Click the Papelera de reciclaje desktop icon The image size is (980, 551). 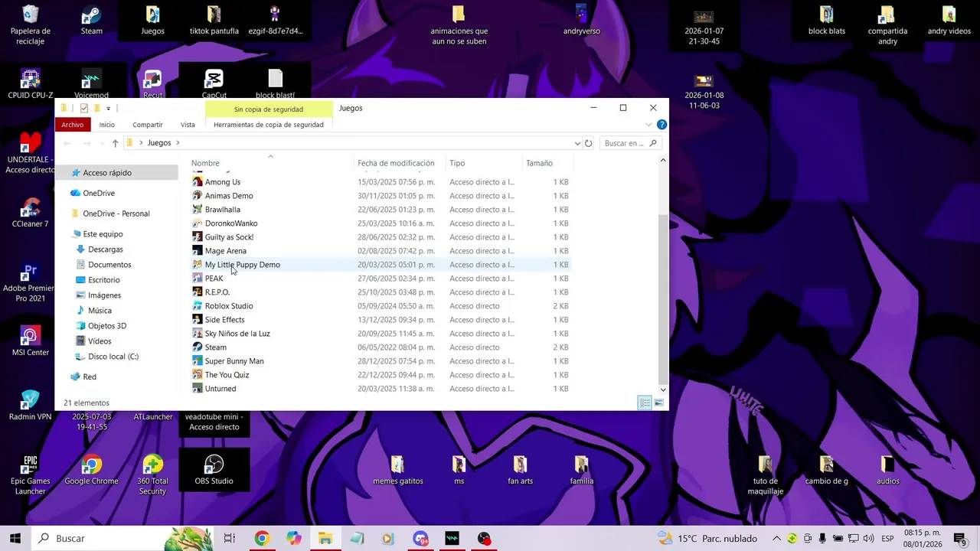tap(31, 25)
